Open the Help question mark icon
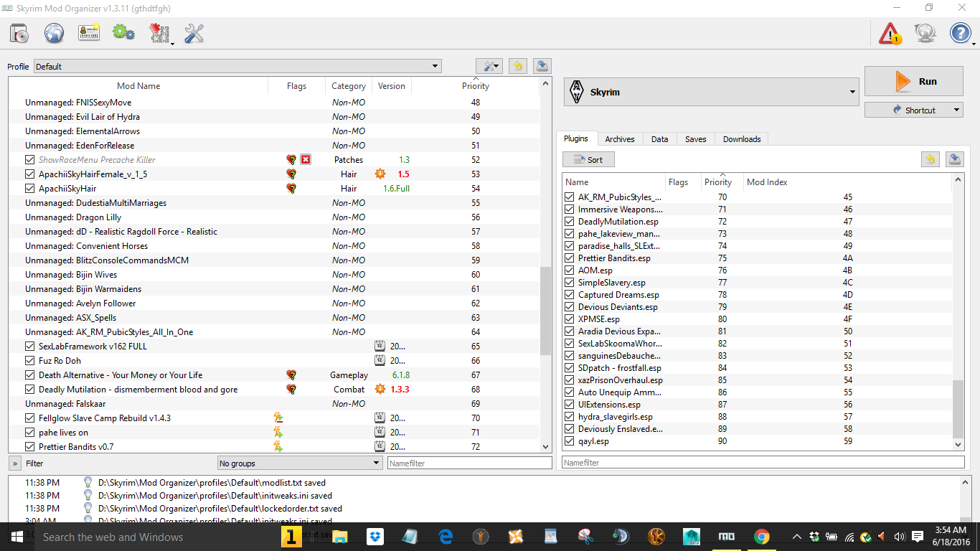The image size is (980, 551). pyautogui.click(x=960, y=33)
